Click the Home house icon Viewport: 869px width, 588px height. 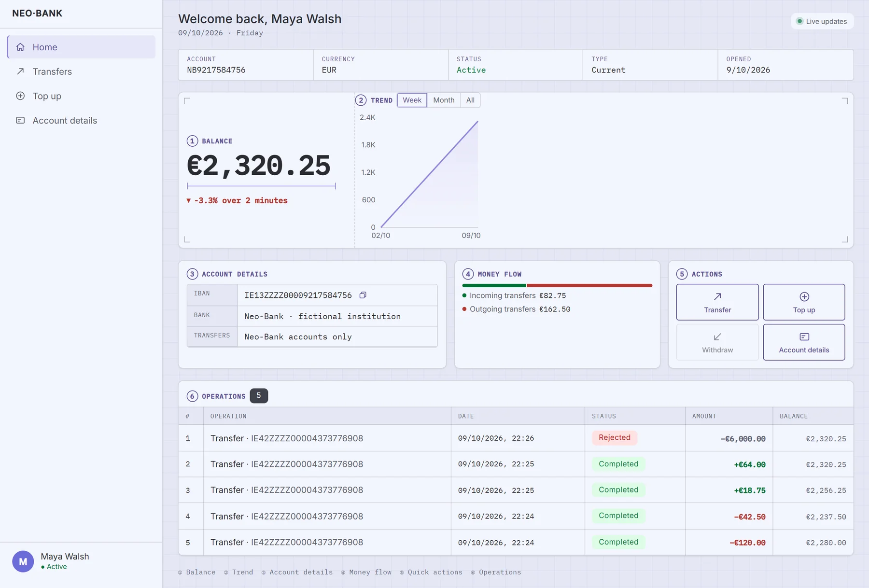[x=20, y=47]
